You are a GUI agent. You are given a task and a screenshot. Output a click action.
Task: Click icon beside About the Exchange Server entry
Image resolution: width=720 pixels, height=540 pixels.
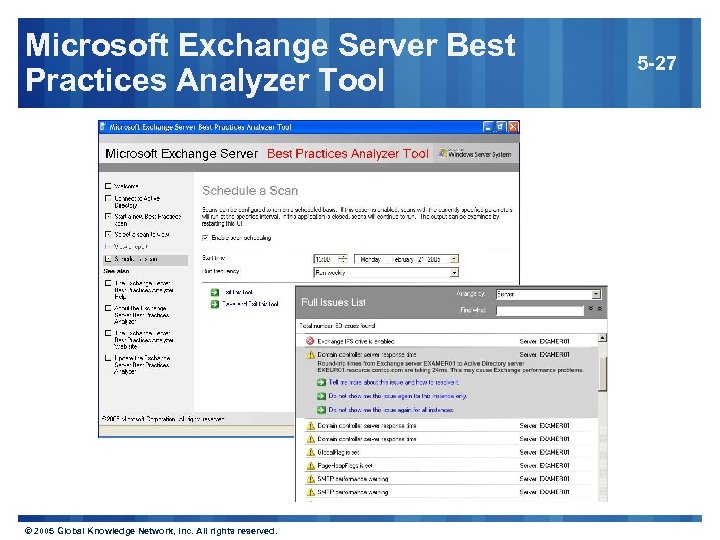(108, 308)
